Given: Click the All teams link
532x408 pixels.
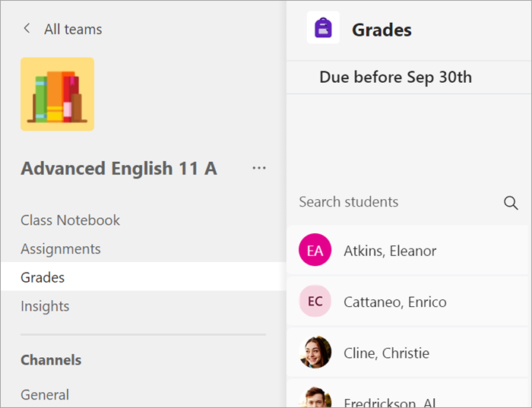Looking at the screenshot, I should (x=73, y=30).
